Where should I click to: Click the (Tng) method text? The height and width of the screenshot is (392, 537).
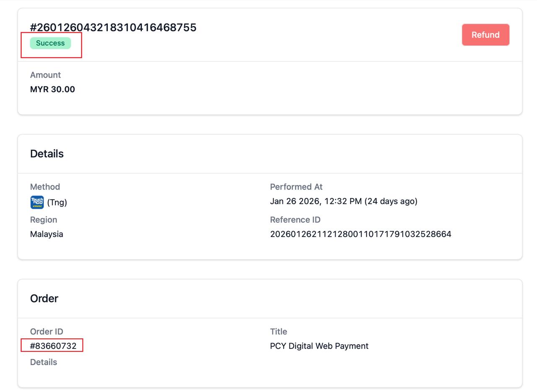(57, 202)
